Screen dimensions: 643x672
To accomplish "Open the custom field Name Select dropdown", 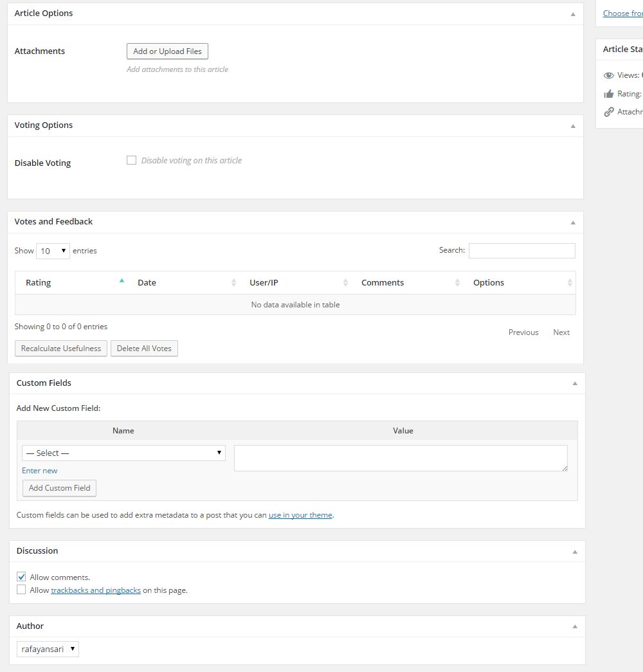I will tap(123, 453).
